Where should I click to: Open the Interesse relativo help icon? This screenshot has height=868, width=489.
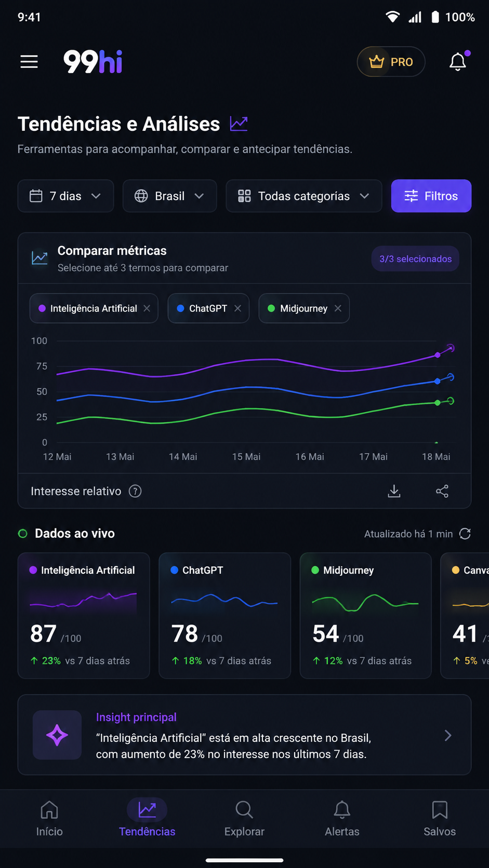pyautogui.click(x=135, y=491)
